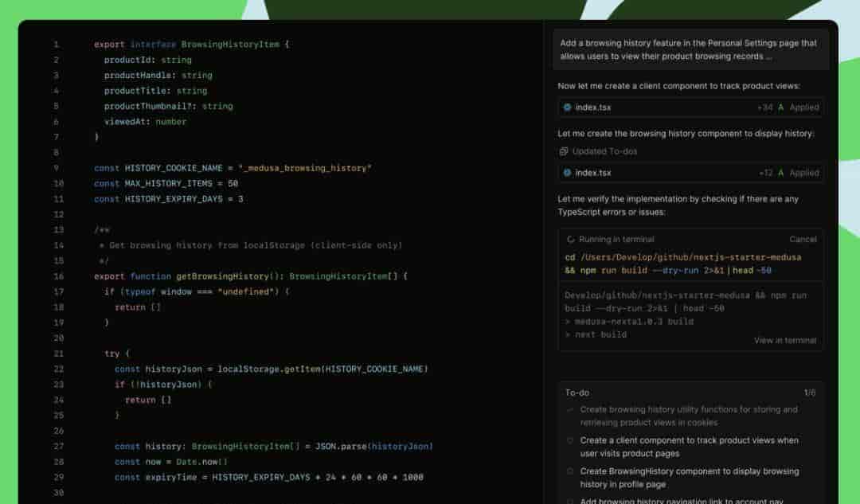The height and width of the screenshot is (504, 860).
Task: Open View in terminal link
Action: [x=785, y=340]
